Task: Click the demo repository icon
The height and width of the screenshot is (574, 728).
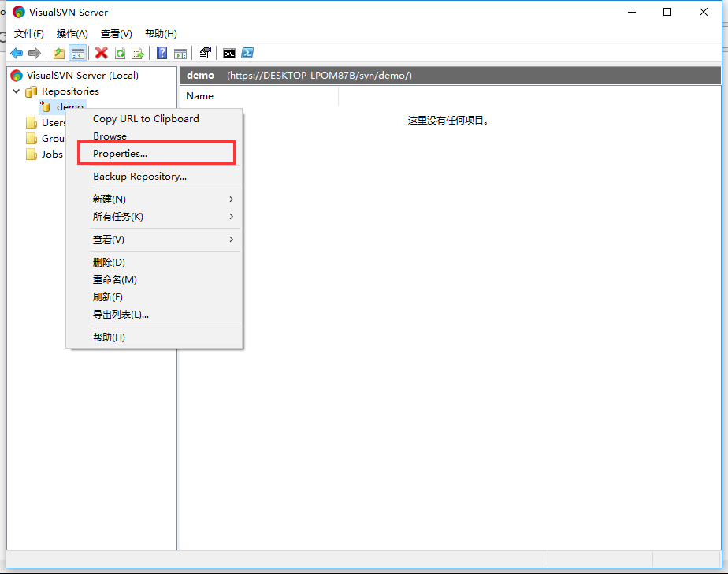Action: coord(45,107)
